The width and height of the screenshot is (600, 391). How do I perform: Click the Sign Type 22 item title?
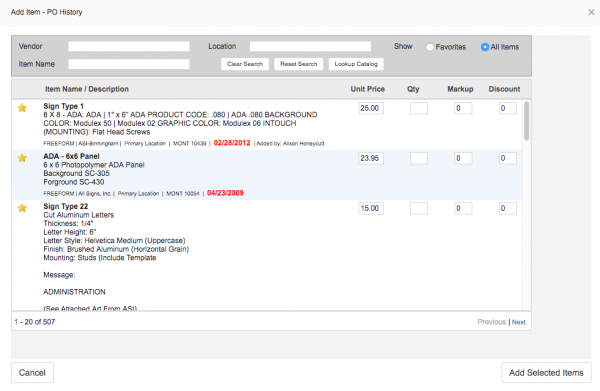(x=65, y=206)
